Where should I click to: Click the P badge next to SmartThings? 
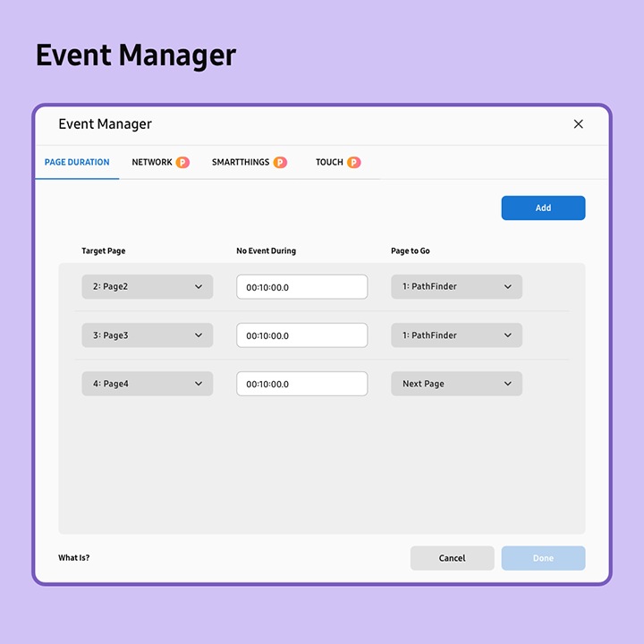tap(280, 163)
